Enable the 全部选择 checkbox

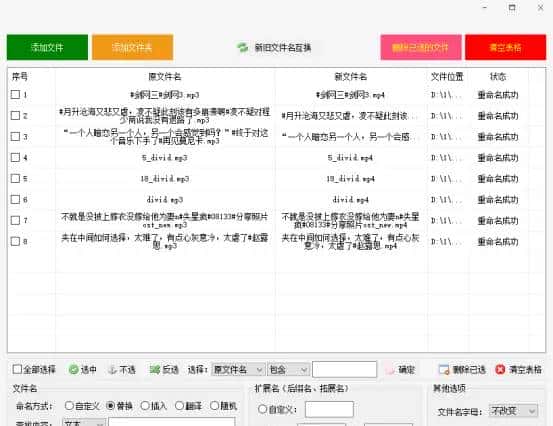click(x=17, y=369)
